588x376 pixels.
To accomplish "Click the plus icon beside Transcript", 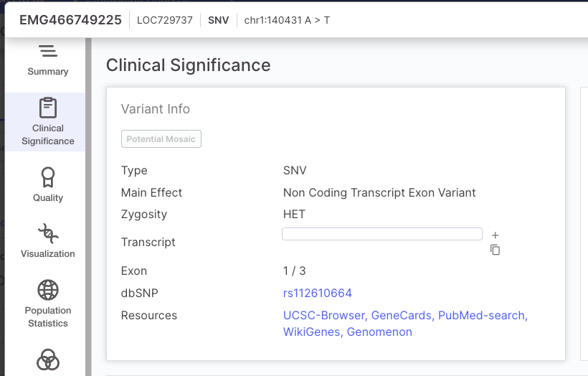I will coord(495,235).
